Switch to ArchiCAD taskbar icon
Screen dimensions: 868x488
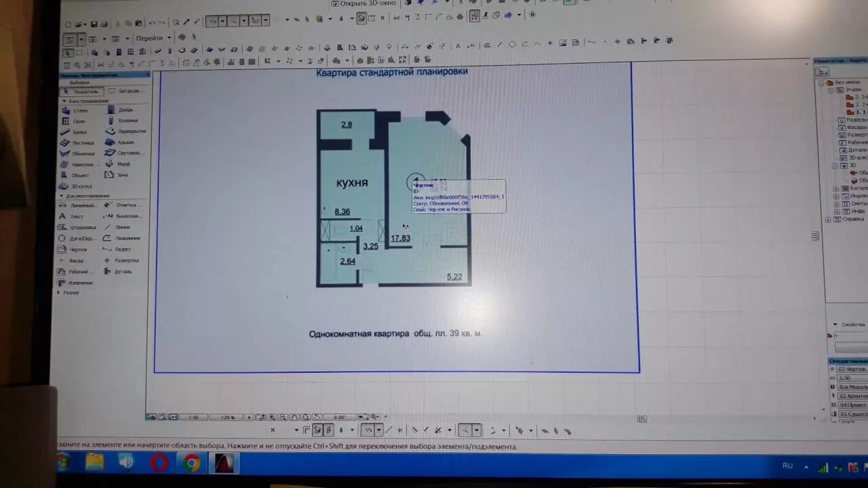pyautogui.click(x=224, y=464)
